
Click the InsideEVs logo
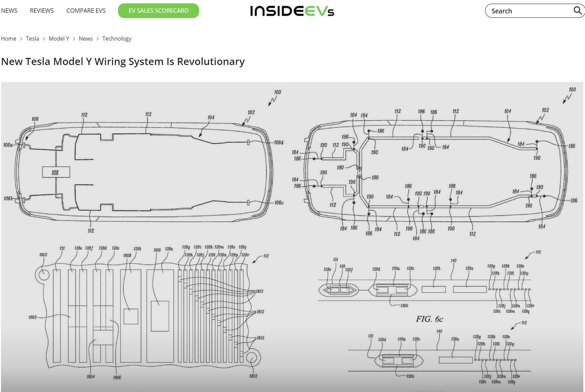(292, 11)
